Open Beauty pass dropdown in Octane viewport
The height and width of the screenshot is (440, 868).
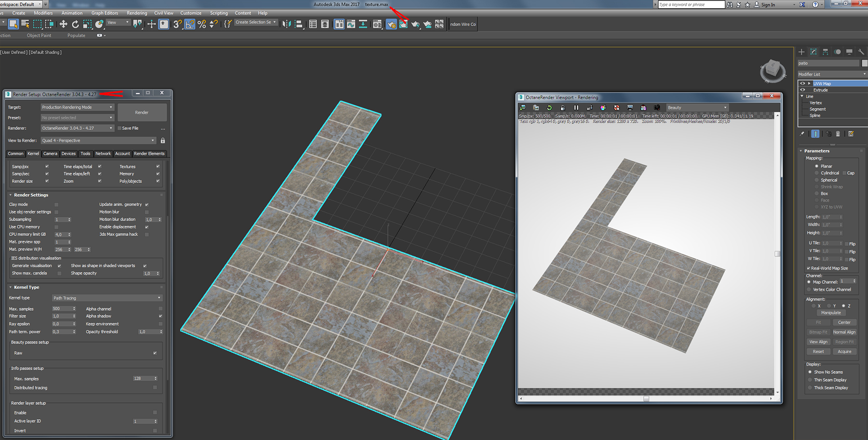point(697,108)
